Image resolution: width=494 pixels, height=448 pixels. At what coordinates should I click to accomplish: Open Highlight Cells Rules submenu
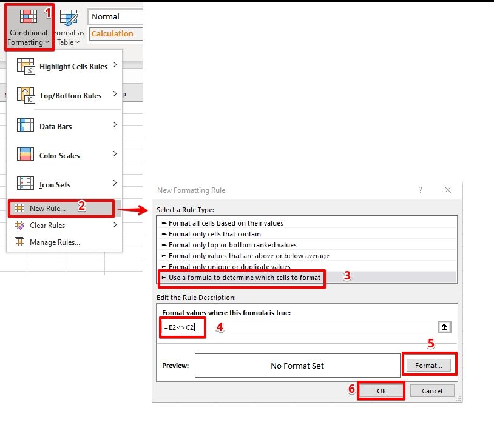click(x=64, y=67)
